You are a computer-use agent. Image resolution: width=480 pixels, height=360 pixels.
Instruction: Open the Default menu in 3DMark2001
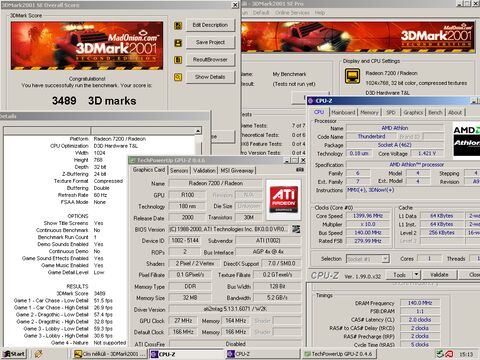[x=261, y=13]
